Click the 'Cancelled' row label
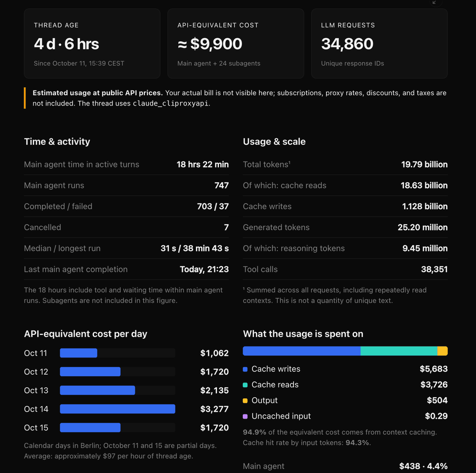 [x=42, y=227]
